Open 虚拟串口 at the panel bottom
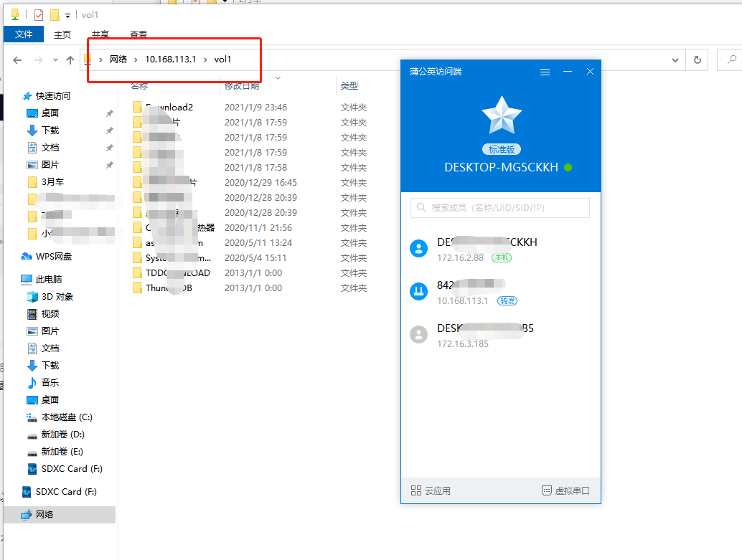 (565, 490)
